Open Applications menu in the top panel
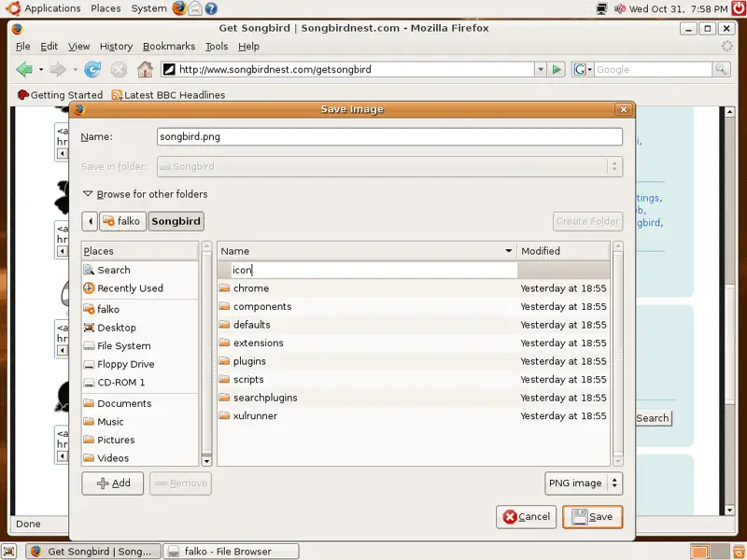 coord(52,8)
